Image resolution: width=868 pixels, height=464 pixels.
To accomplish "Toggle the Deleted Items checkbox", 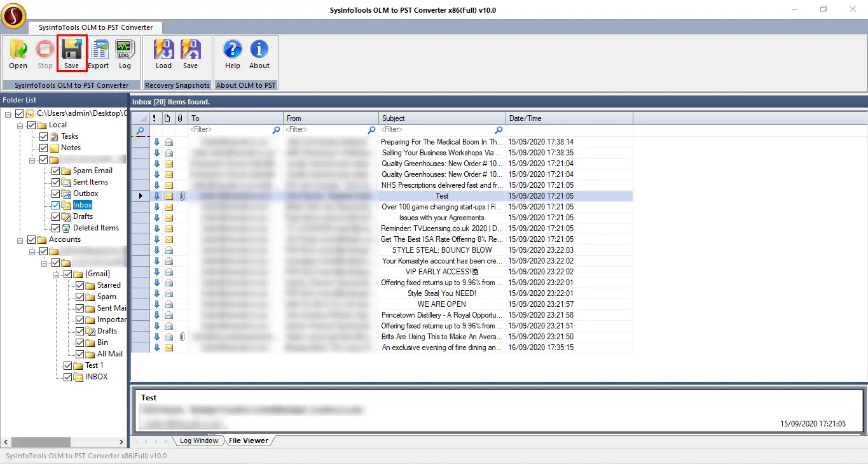I will 55,228.
